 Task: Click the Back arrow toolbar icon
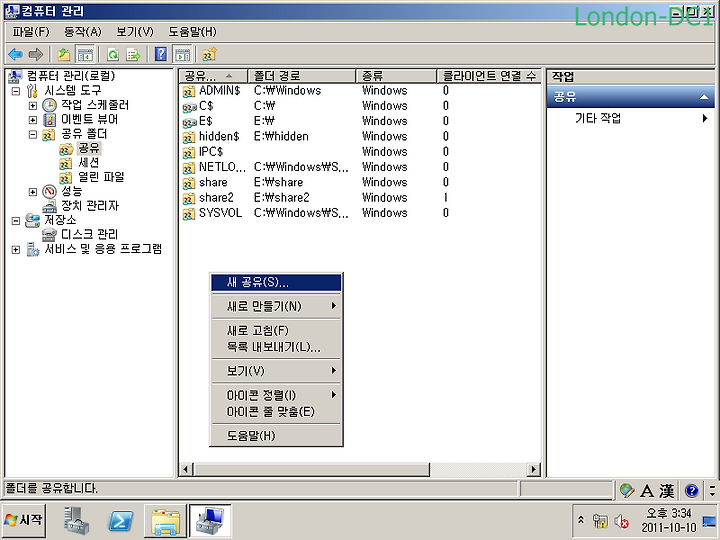[15, 55]
